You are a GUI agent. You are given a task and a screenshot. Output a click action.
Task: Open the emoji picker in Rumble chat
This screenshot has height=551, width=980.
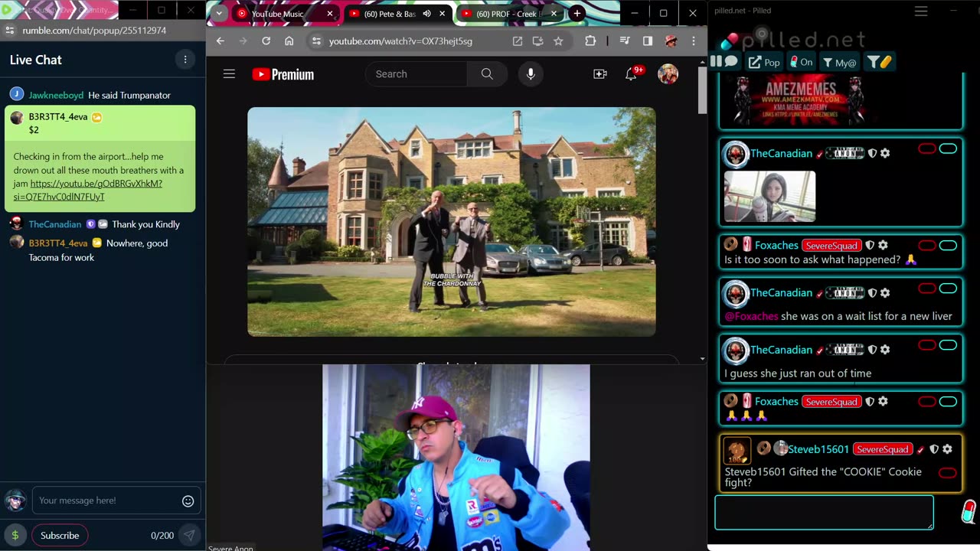[x=188, y=501]
